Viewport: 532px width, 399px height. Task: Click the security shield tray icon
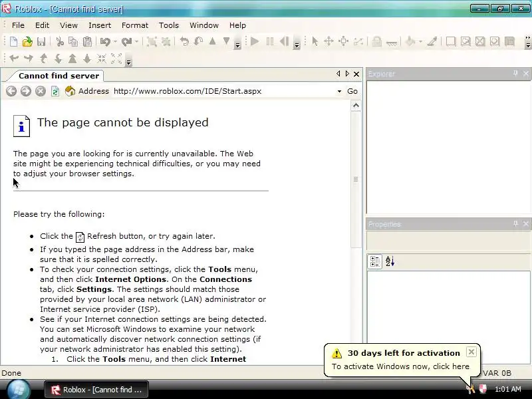click(x=483, y=389)
